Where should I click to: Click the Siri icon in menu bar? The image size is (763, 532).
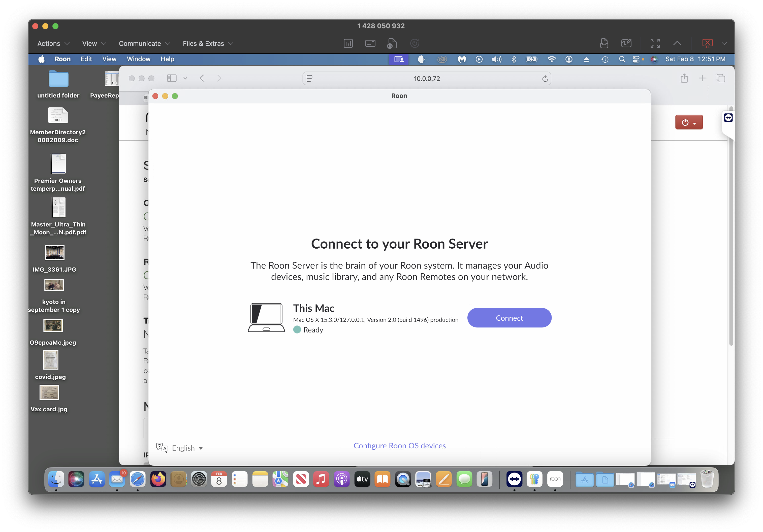[x=654, y=59]
